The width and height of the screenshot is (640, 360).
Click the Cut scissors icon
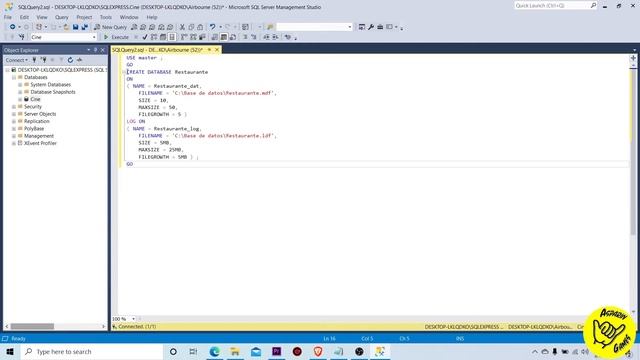coord(182,27)
